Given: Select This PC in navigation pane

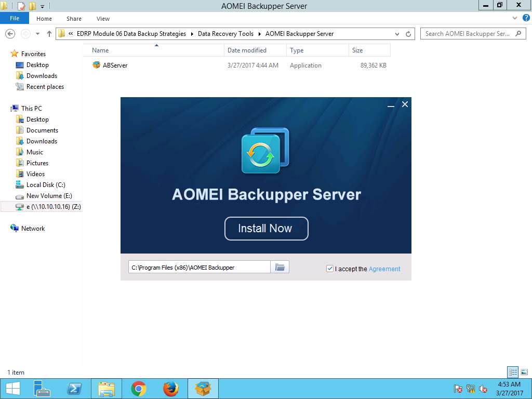Looking at the screenshot, I should 31,108.
